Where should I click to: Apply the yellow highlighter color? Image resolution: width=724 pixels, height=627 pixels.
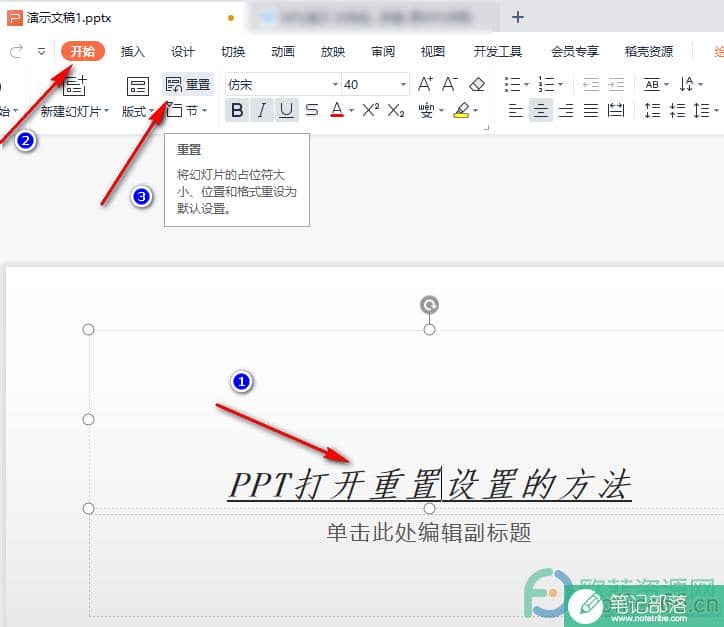click(461, 110)
